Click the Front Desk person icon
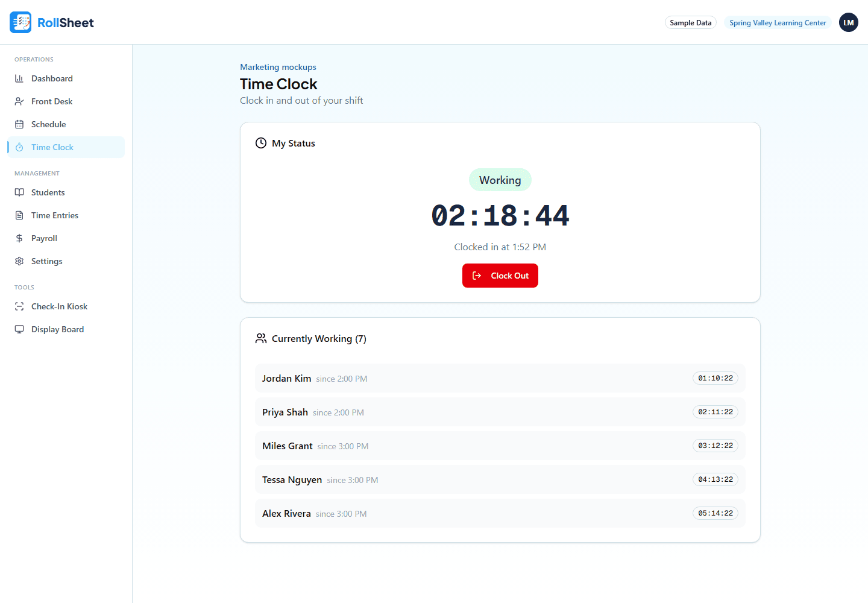Image resolution: width=868 pixels, height=603 pixels. point(19,101)
